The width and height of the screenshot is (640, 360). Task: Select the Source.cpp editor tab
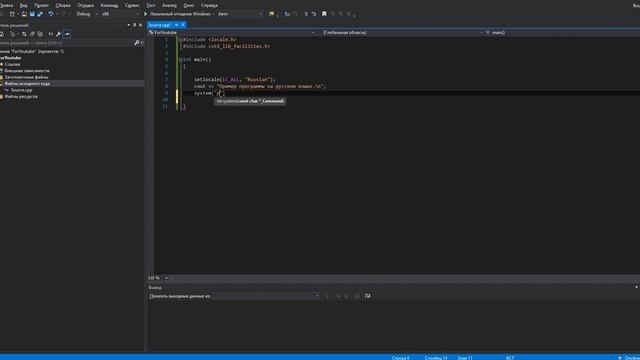(x=160, y=25)
